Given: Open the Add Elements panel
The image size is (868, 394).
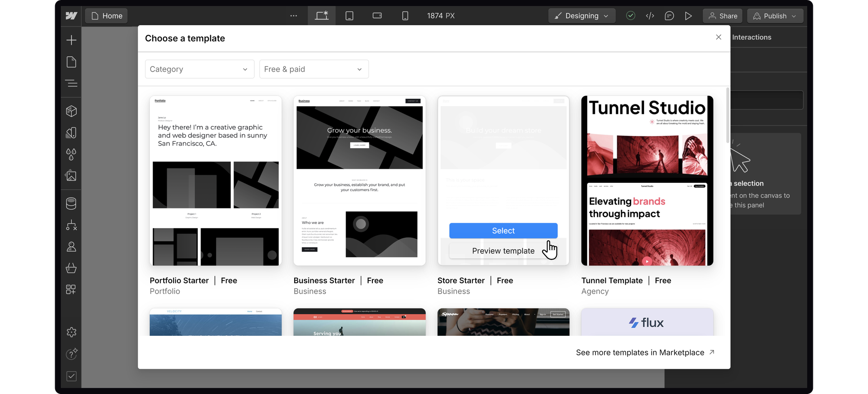Looking at the screenshot, I should (x=71, y=40).
